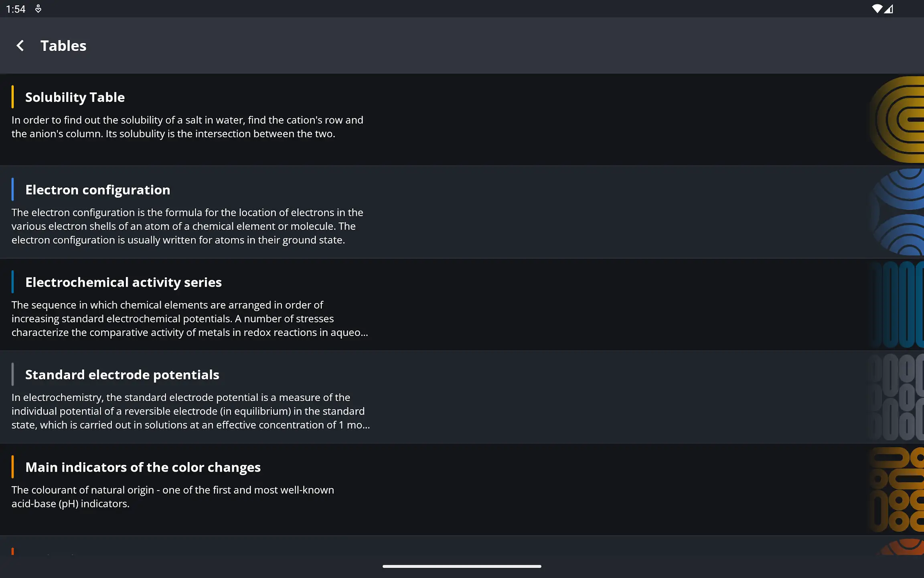Tap the orange pattern color indicators artwork

896,489
